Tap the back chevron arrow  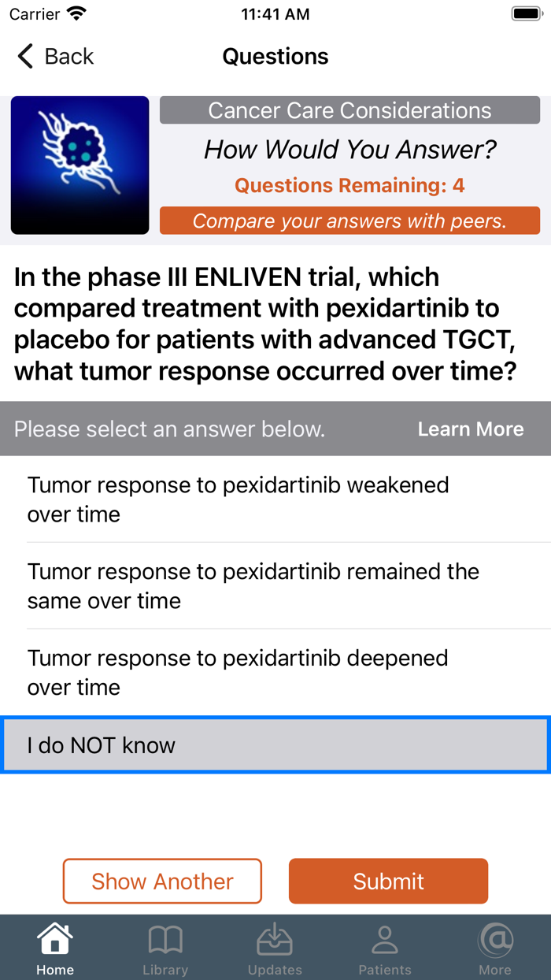(24, 56)
